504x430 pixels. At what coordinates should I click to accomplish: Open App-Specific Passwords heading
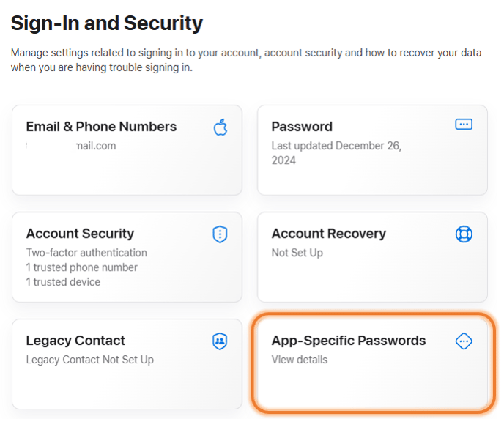349,341
